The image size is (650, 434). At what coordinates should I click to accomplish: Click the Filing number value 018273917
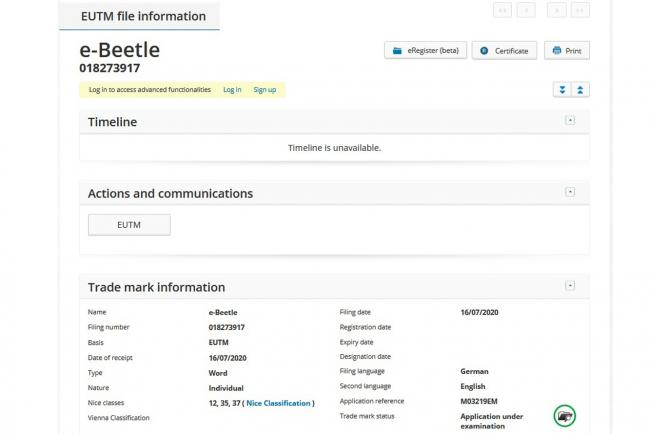tap(227, 327)
